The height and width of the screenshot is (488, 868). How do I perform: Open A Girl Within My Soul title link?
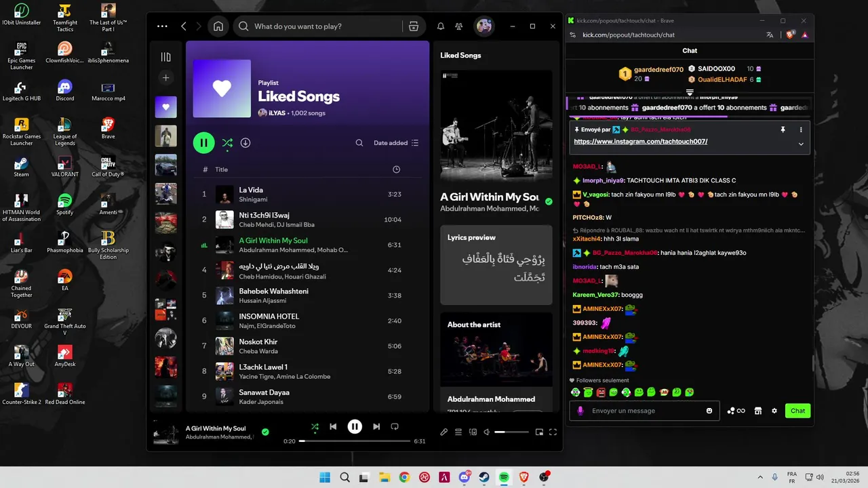(x=490, y=197)
